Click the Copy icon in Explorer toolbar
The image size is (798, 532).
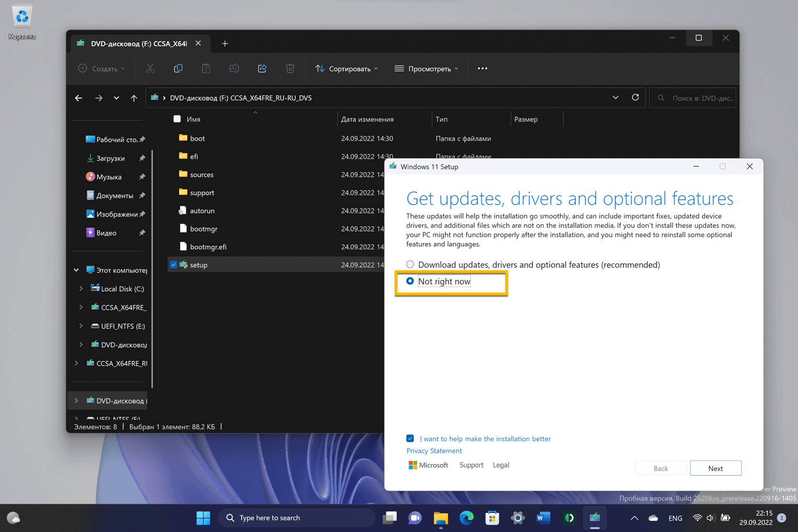(x=178, y=69)
